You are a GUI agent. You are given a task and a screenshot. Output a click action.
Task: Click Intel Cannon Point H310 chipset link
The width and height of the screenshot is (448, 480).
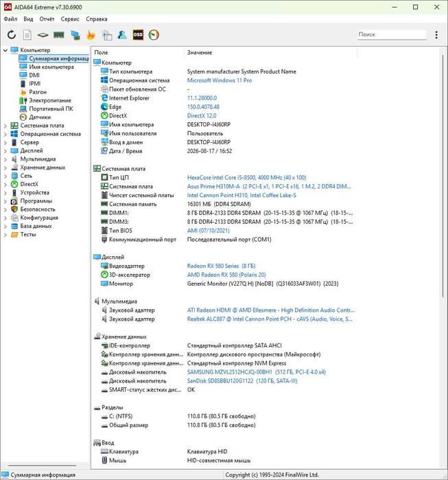241,195
